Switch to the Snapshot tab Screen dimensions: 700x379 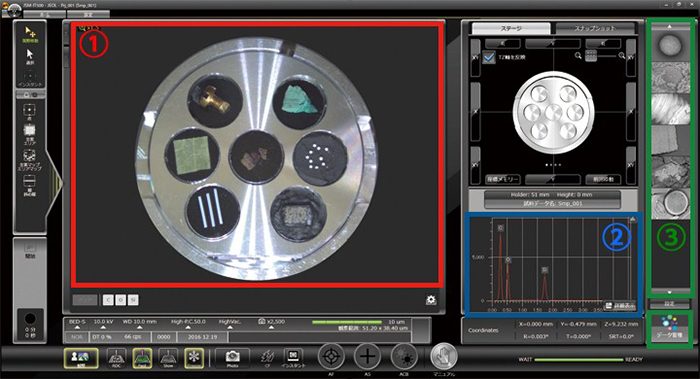595,28
